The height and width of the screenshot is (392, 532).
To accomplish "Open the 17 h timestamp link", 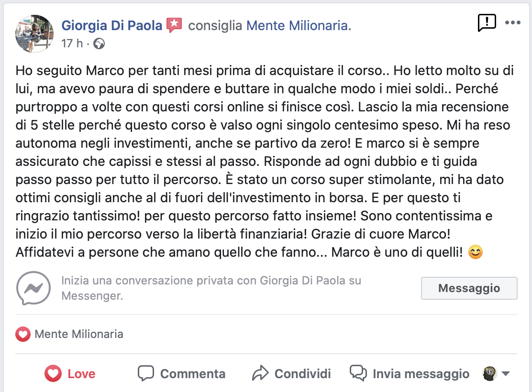I will (72, 44).
